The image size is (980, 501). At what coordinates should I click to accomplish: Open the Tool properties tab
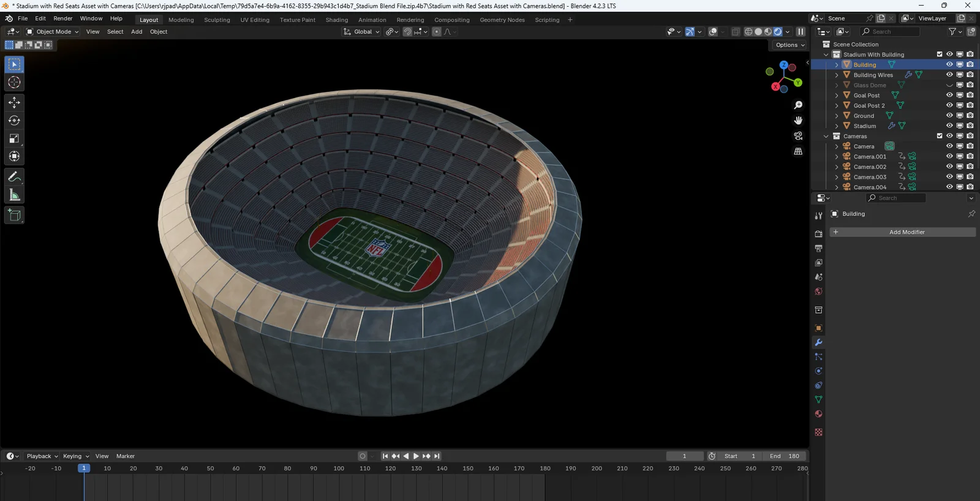[818, 216]
